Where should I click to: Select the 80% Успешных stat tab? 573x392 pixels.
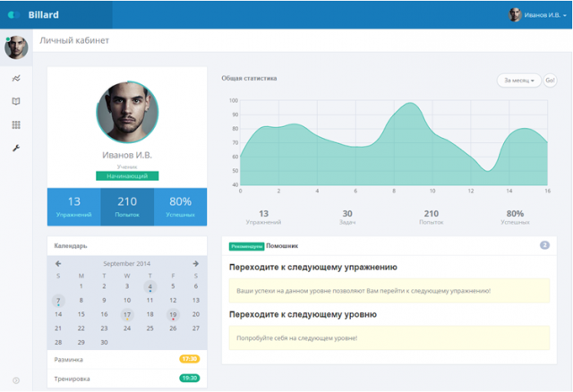(x=180, y=207)
